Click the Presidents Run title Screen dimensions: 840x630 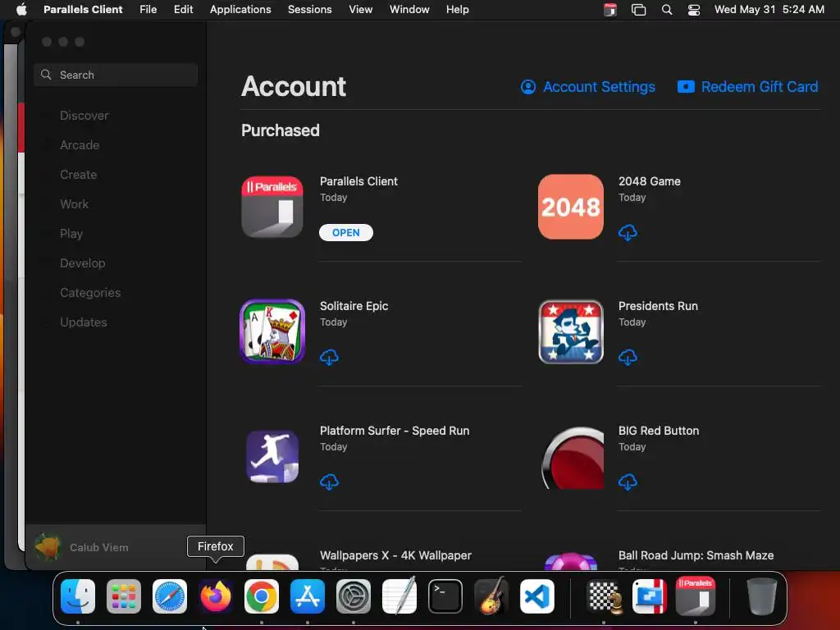tap(659, 306)
